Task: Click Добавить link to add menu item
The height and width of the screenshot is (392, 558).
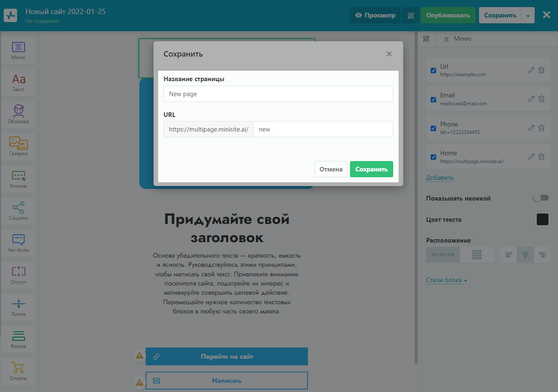Action: coord(440,178)
